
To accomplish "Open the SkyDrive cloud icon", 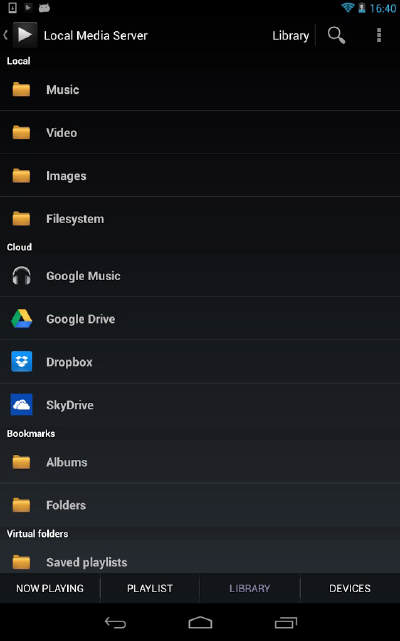I will 21,405.
